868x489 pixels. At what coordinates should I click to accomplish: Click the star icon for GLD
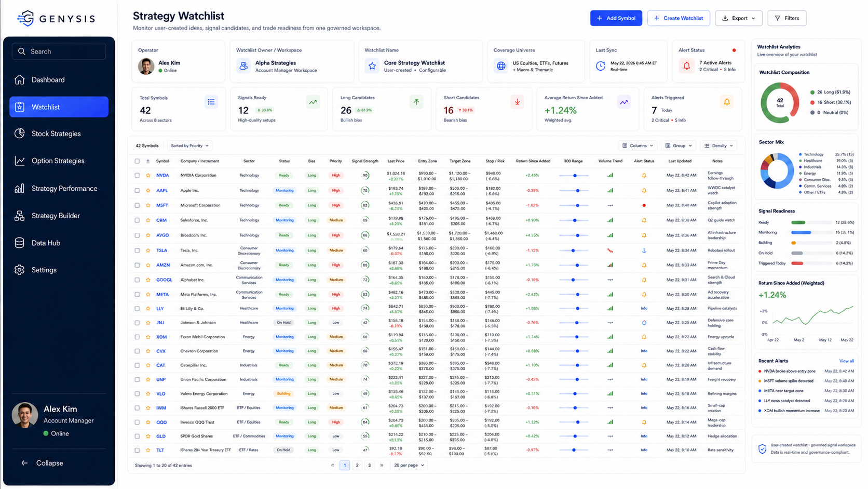click(148, 436)
